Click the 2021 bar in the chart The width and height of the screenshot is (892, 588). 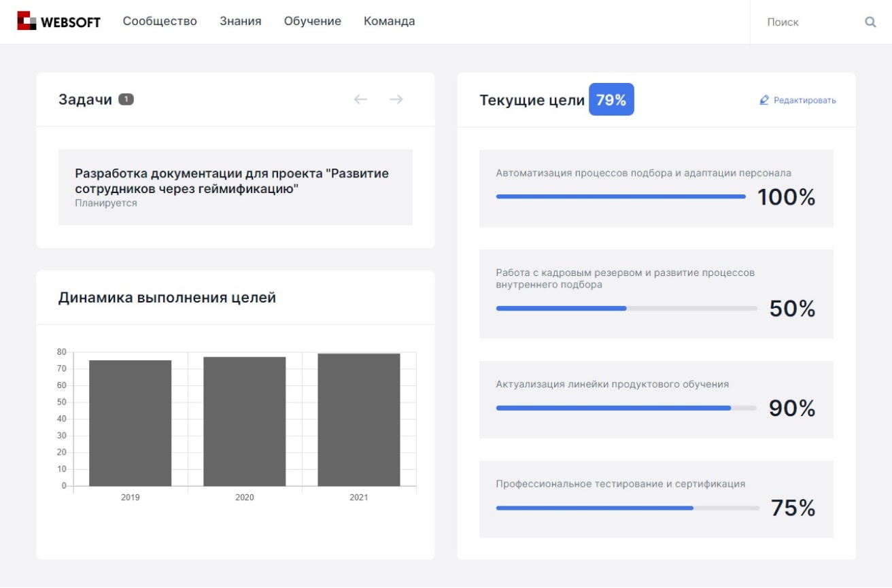359,419
